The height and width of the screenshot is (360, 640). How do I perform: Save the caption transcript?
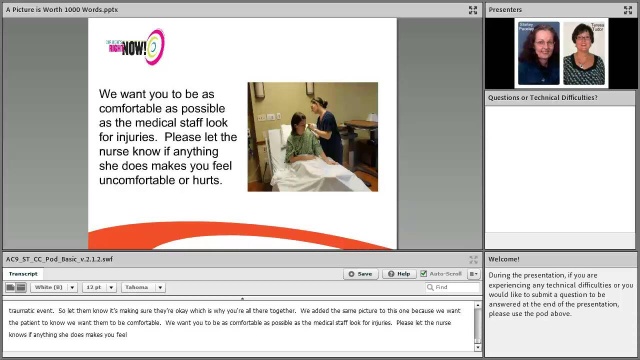click(x=360, y=274)
